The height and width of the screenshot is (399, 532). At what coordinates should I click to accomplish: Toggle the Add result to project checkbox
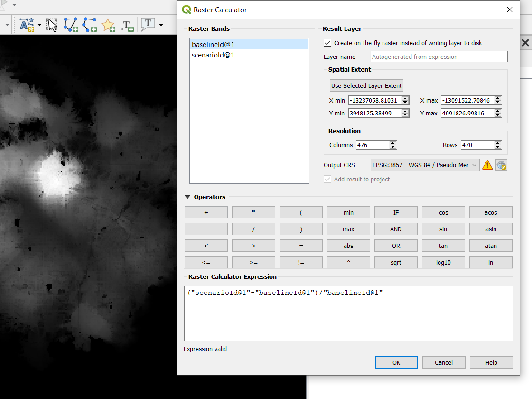click(327, 179)
